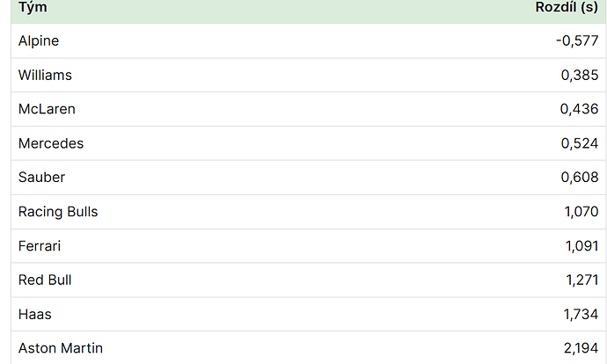Select the Racing Bulls team cell
Screen dimensions: 607x364
[x=58, y=212]
